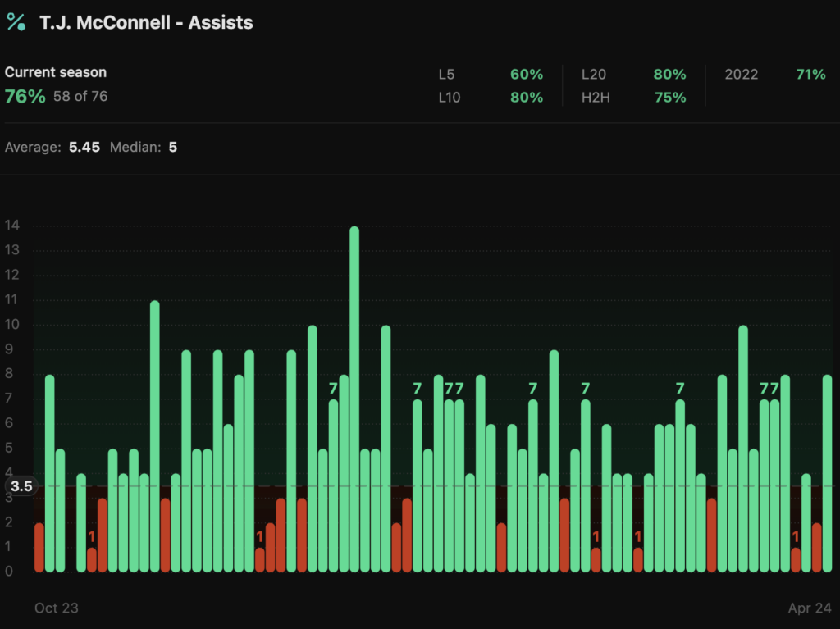
Task: Click the "Apr 24" axis label
Action: click(x=810, y=608)
